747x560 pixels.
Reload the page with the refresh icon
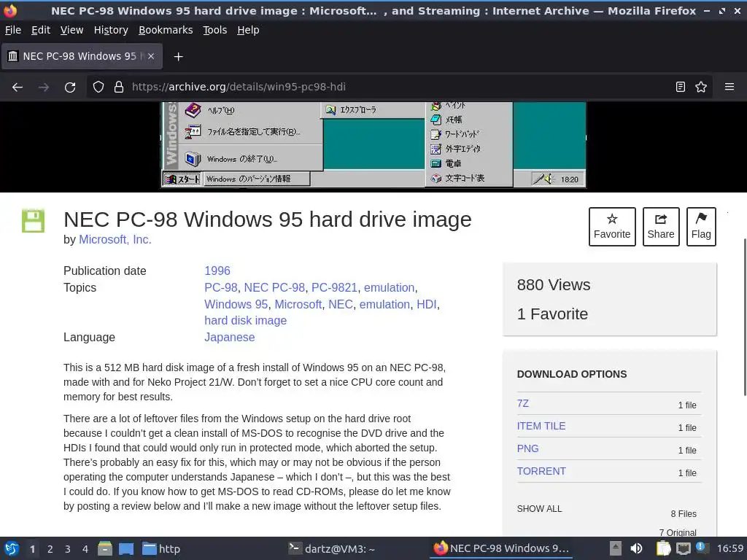click(x=70, y=87)
